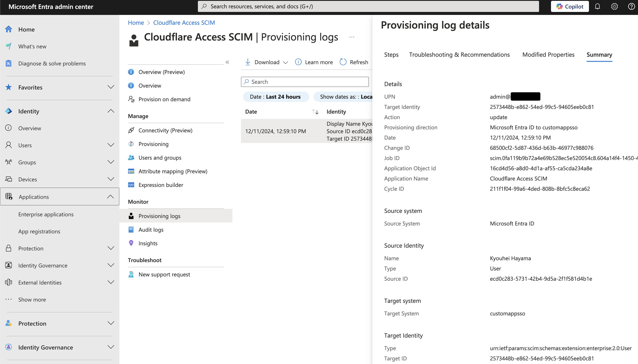Open the settings gear icon

(x=614, y=6)
